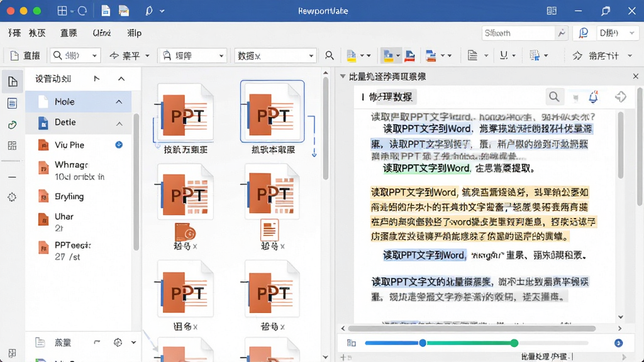Click the underline U icon in toolbar
The height and width of the screenshot is (362, 644).
click(504, 55)
